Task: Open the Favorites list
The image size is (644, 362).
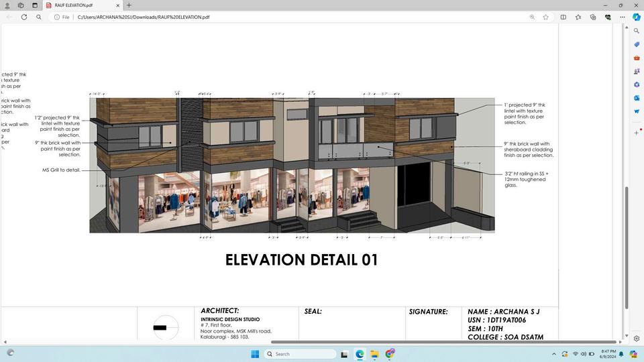Action: pyautogui.click(x=578, y=17)
